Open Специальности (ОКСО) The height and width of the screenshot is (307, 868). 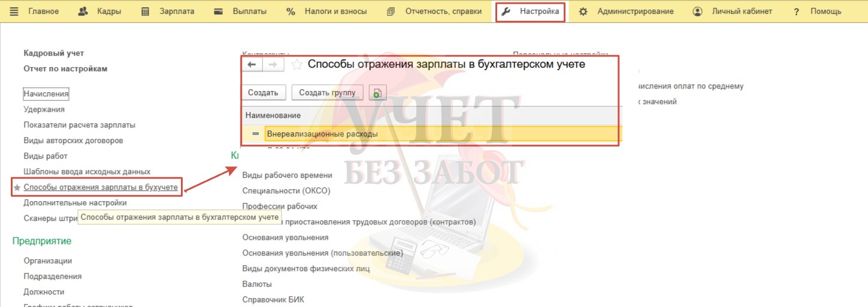286,190
